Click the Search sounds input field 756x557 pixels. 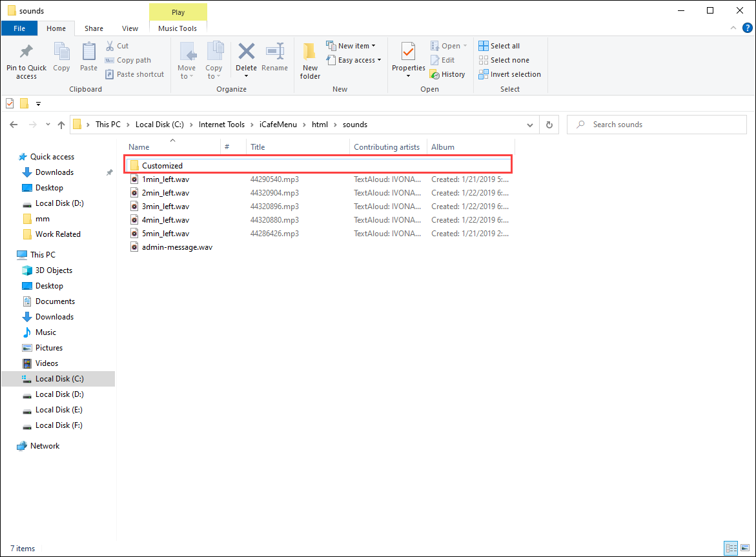pyautogui.click(x=659, y=125)
